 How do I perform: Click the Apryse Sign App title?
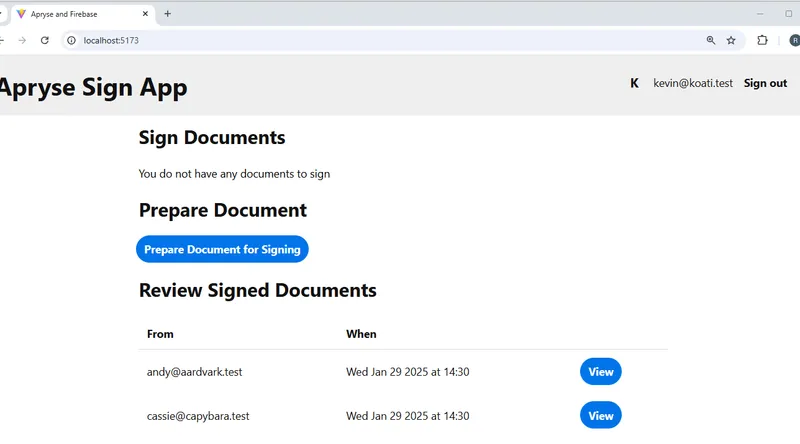[x=93, y=88]
